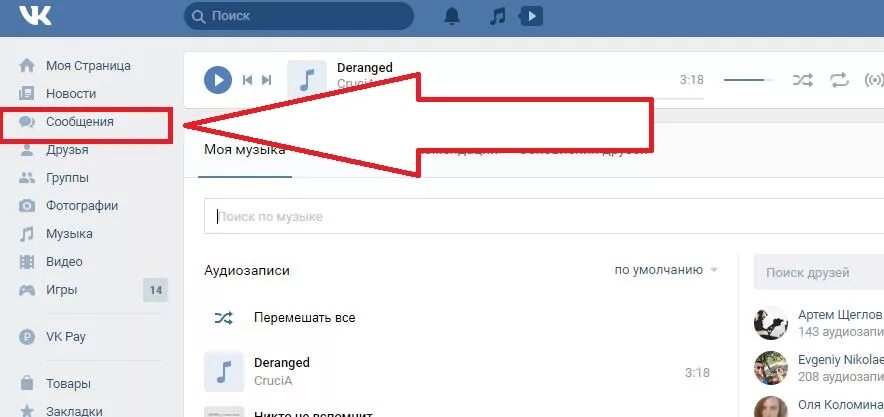This screenshot has width=884, height=417.
Task: Open the 'по умолчанию' sort dropdown
Action: point(666,270)
